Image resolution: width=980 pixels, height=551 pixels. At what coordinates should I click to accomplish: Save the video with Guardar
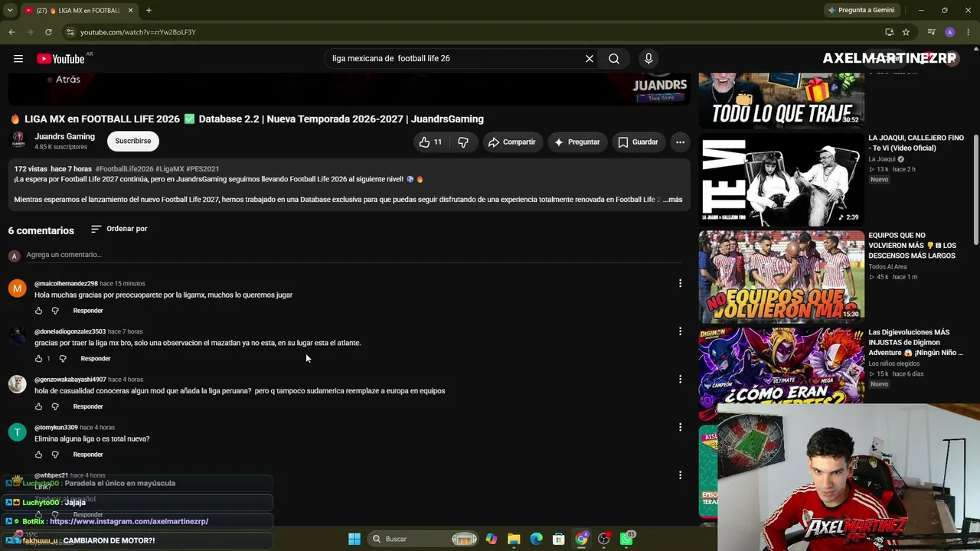point(638,142)
